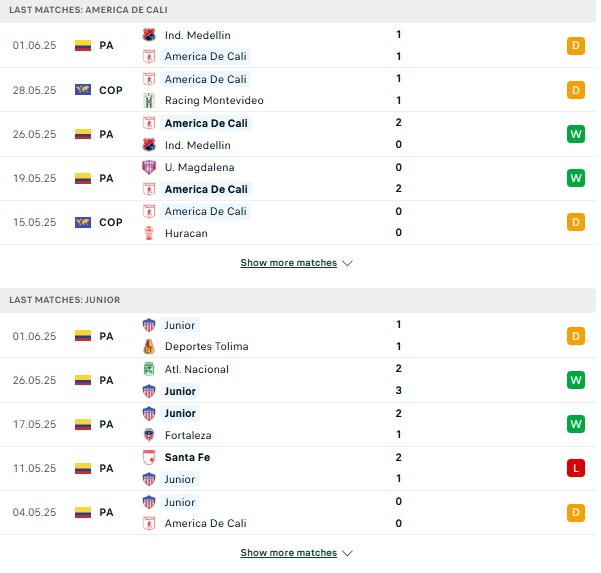Open the 04.05.25 Junior vs America De Cali row
The image size is (601, 573).
[x=298, y=512]
